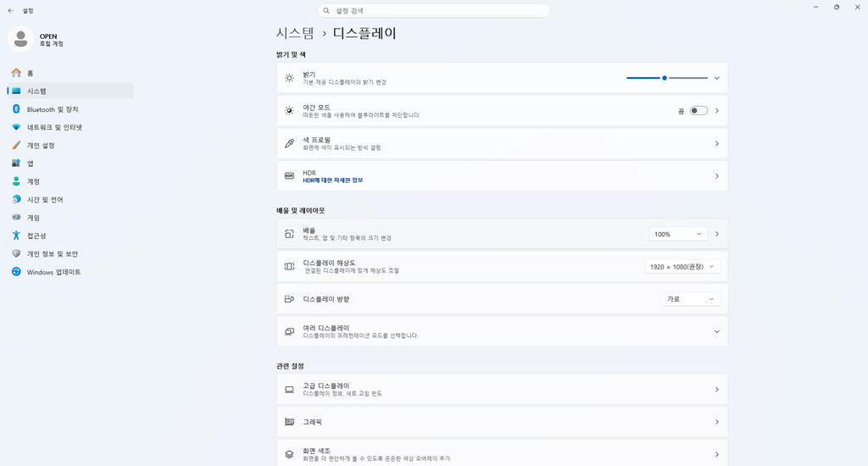Select 홈 in the sidebar
868x466 pixels.
click(70, 73)
